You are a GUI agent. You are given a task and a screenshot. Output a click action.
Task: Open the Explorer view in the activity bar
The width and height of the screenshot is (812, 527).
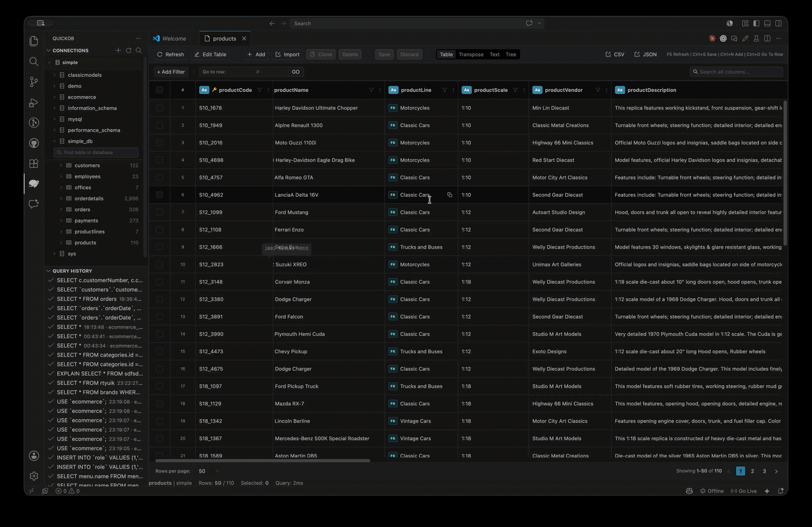(x=34, y=41)
